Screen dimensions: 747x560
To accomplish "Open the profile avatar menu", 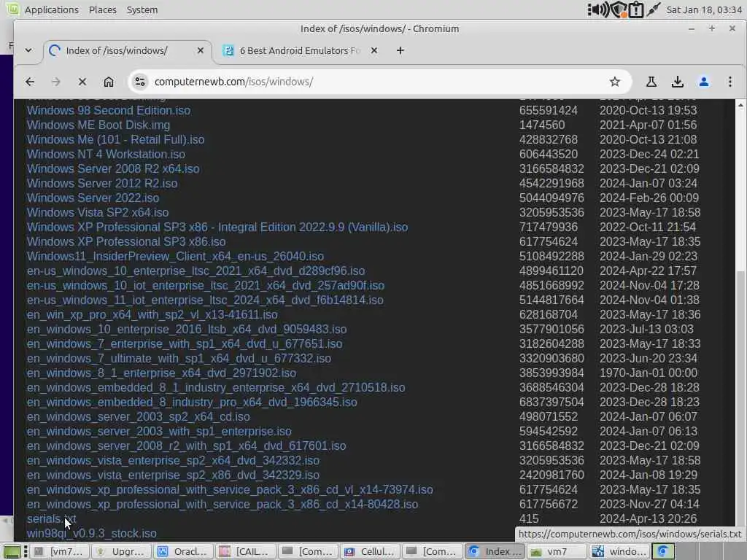I will click(704, 82).
